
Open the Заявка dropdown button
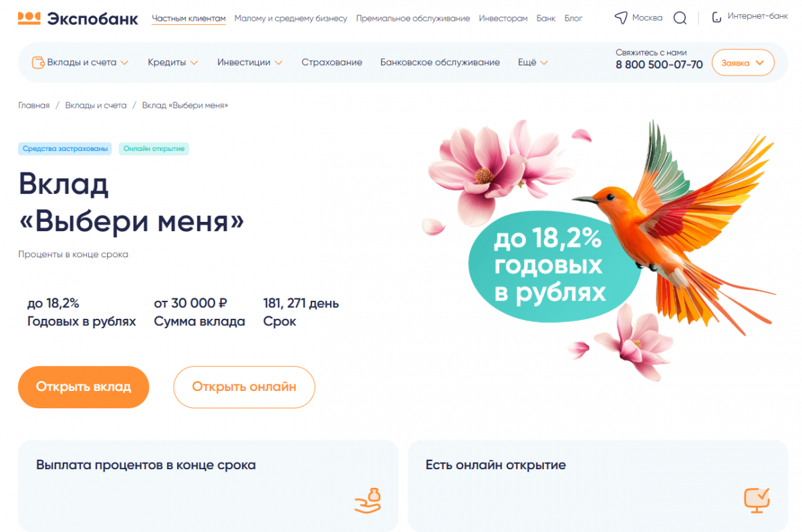[743, 63]
